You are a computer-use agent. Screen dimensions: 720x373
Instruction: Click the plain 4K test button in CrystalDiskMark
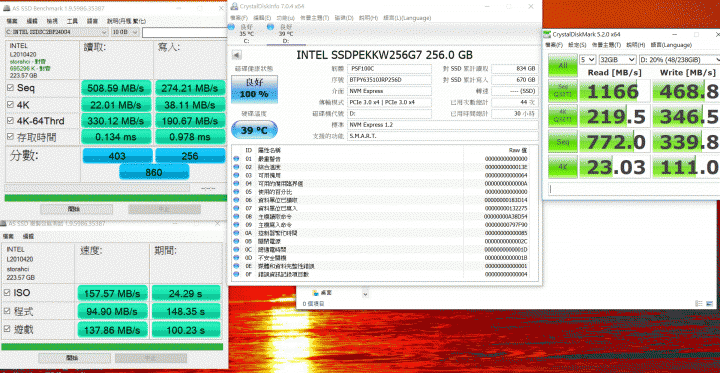pyautogui.click(x=562, y=167)
